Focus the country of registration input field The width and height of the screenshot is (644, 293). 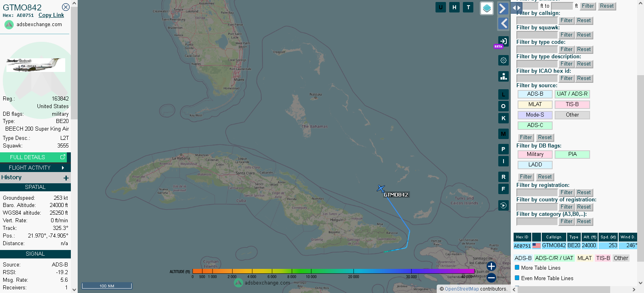(537, 207)
